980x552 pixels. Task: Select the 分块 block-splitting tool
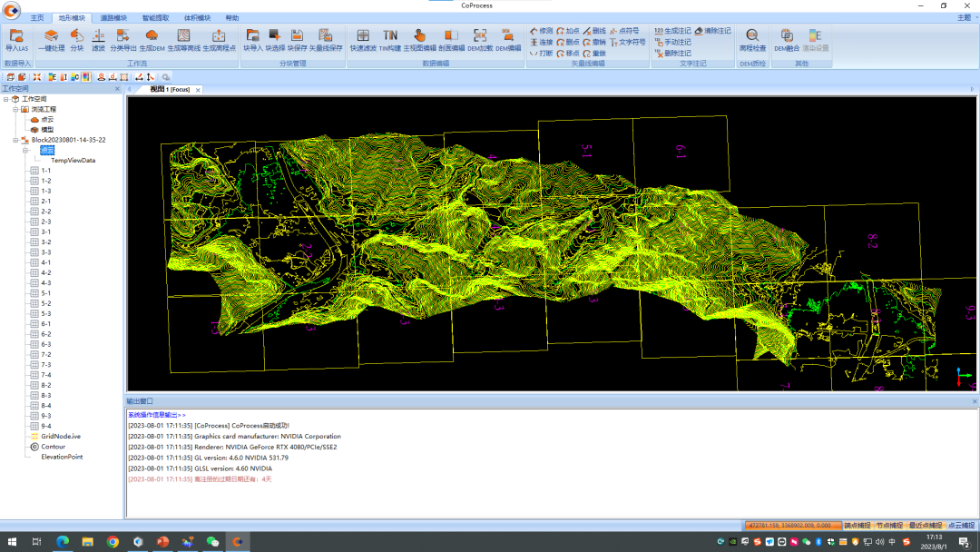pos(77,40)
